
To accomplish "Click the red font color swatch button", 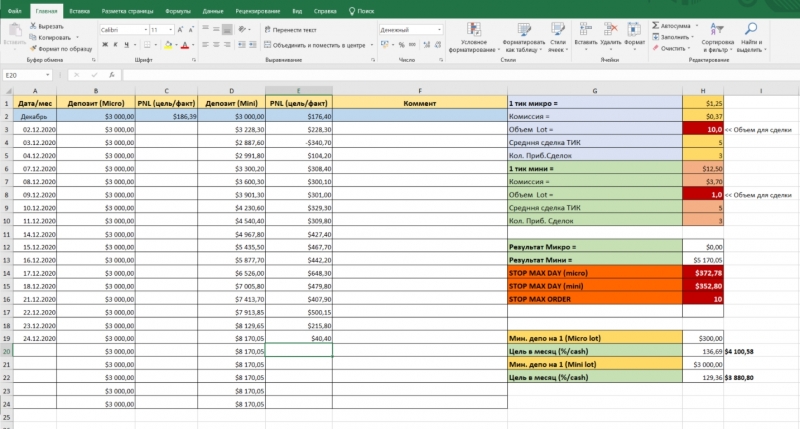I will click(x=184, y=45).
